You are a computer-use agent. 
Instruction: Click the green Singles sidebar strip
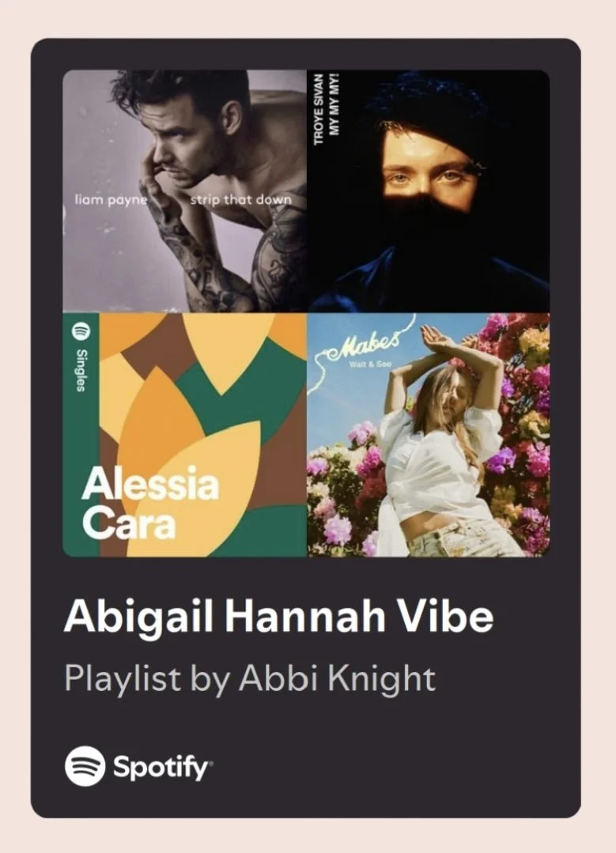[81, 435]
